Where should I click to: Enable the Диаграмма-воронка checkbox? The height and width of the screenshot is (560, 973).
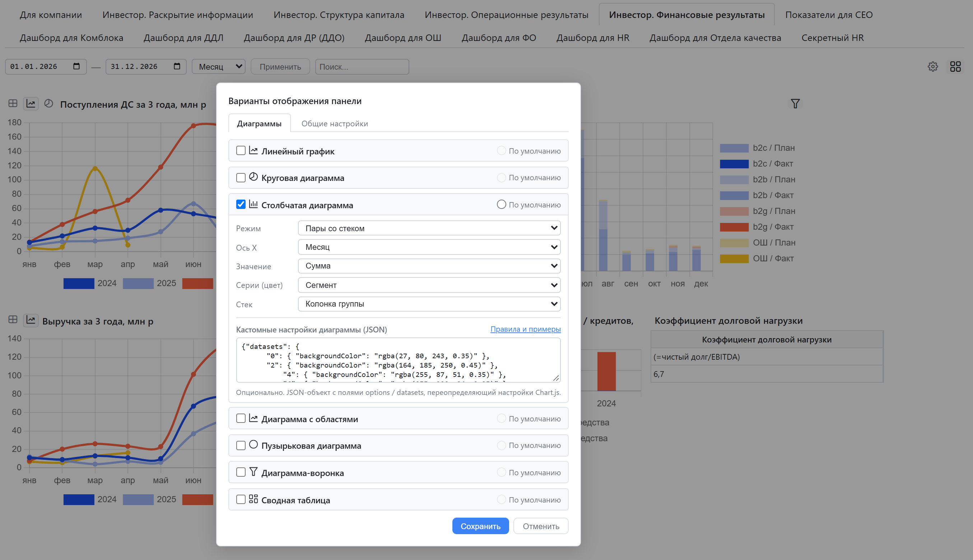click(x=241, y=472)
